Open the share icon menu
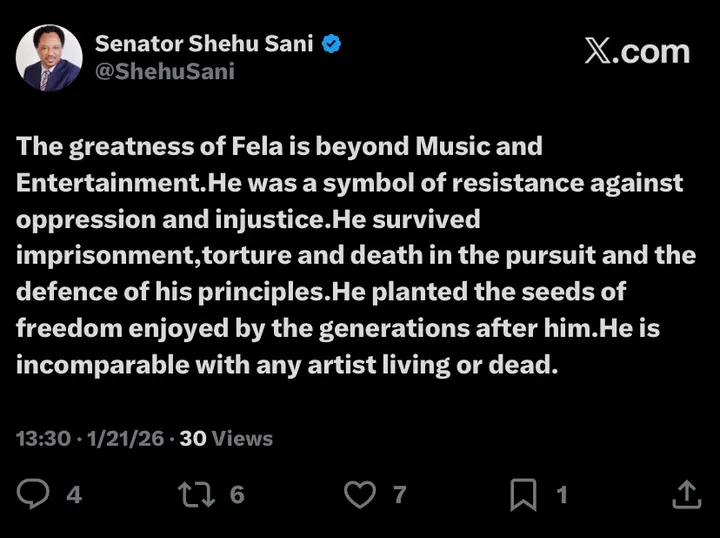Screen dimensions: 720x538 [686, 493]
